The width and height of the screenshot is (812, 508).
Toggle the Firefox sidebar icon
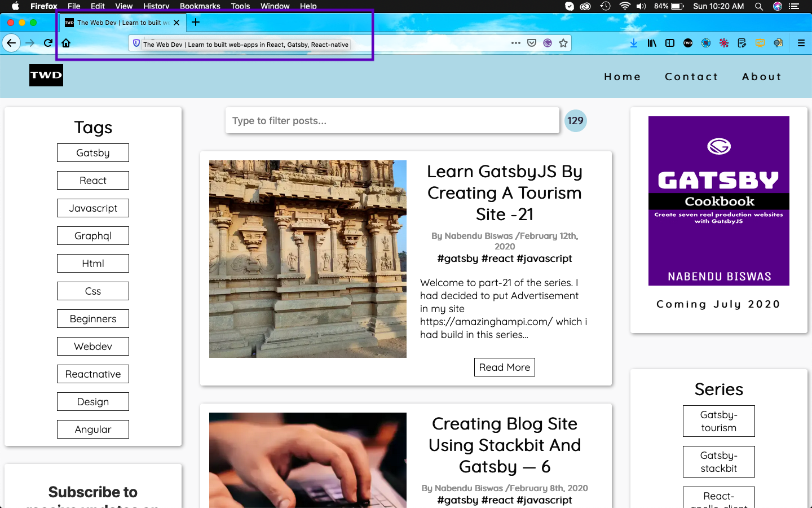pyautogui.click(x=670, y=43)
